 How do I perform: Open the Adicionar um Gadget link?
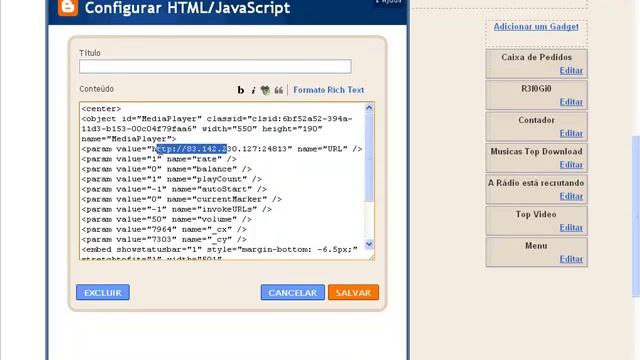click(x=536, y=27)
